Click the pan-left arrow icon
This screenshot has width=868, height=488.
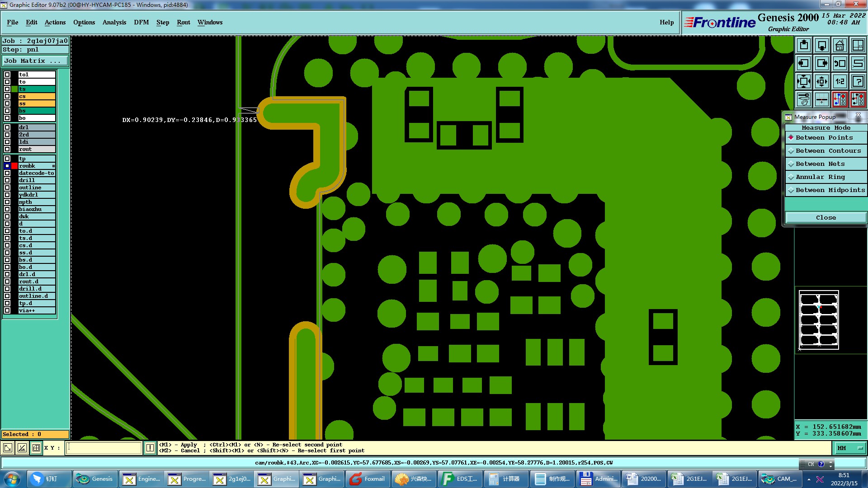pyautogui.click(x=804, y=63)
